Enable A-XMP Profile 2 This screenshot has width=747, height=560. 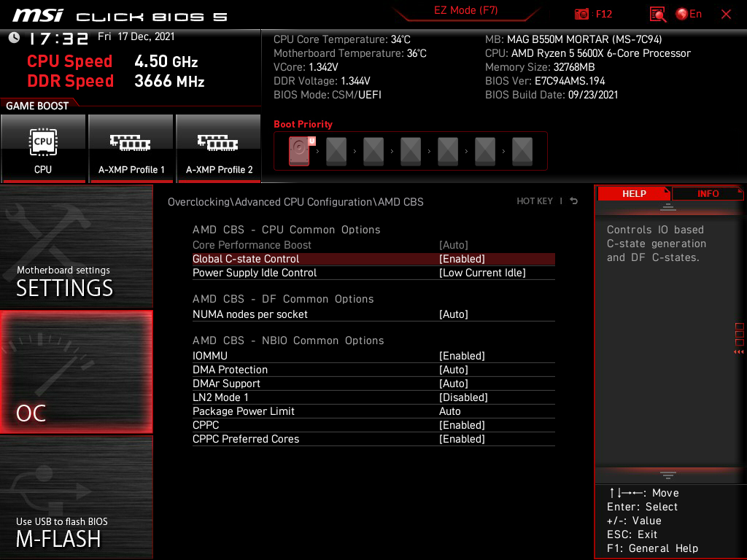click(219, 148)
